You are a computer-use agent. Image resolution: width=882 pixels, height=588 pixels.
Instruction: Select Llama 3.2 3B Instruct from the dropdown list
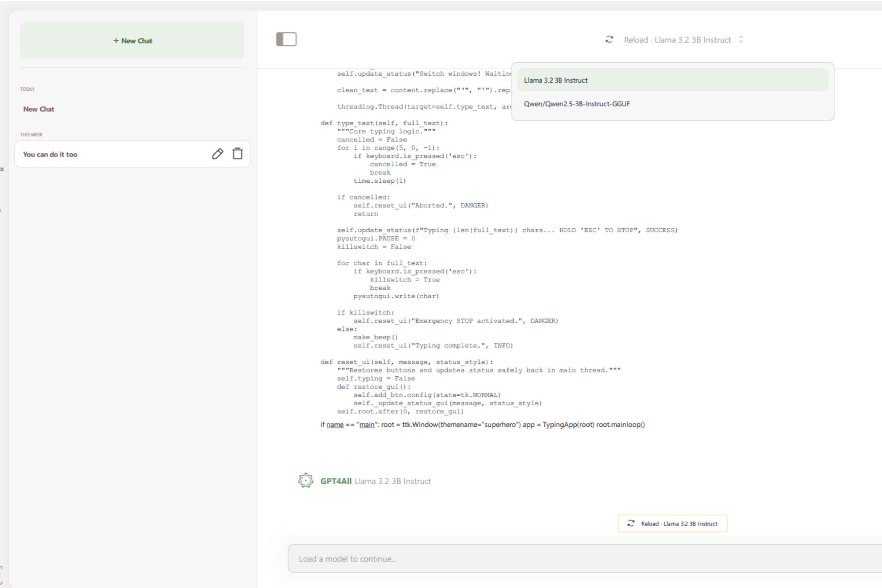pos(672,80)
